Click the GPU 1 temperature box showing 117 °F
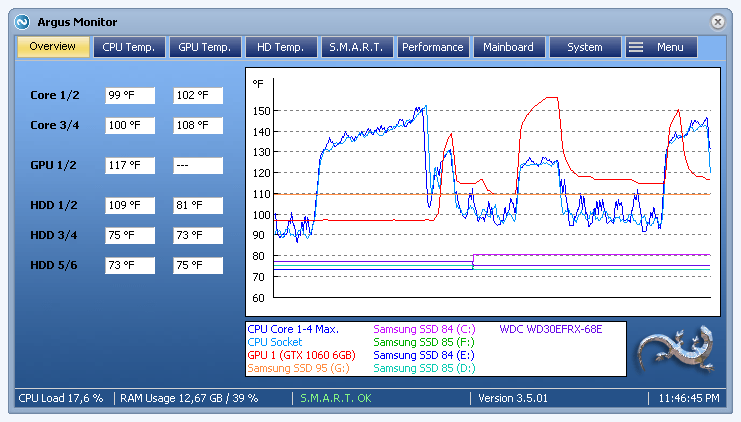This screenshot has height=422, width=741. point(130,165)
